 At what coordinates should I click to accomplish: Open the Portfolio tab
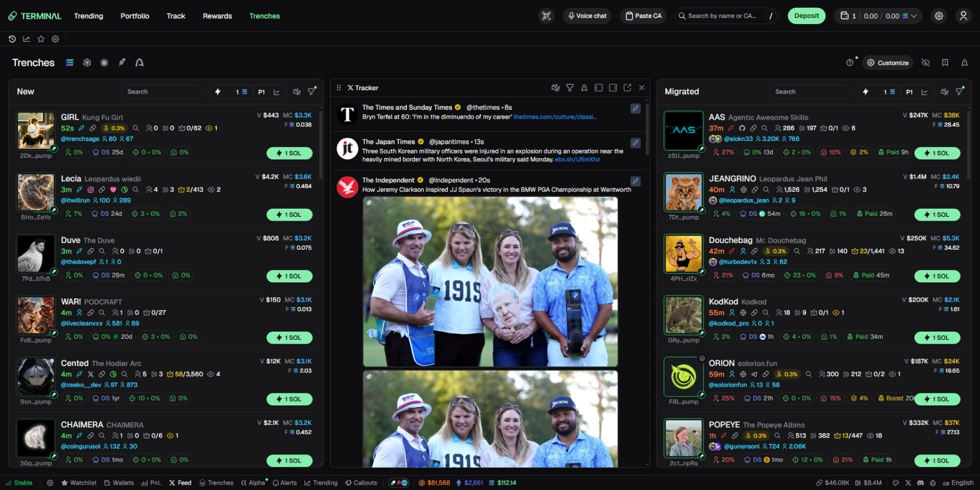tap(135, 16)
